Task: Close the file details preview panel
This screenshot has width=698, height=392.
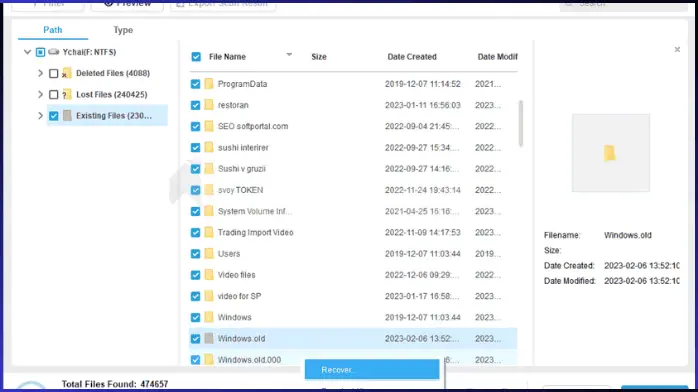Action: (677, 49)
